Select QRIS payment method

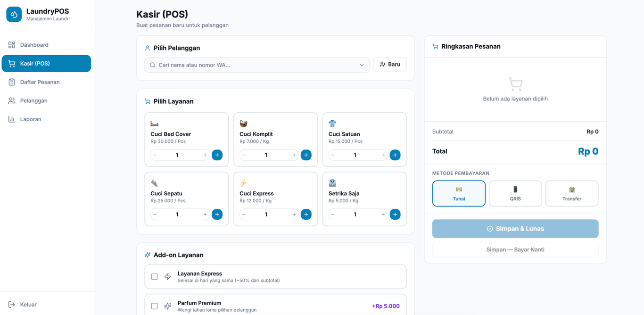point(515,193)
